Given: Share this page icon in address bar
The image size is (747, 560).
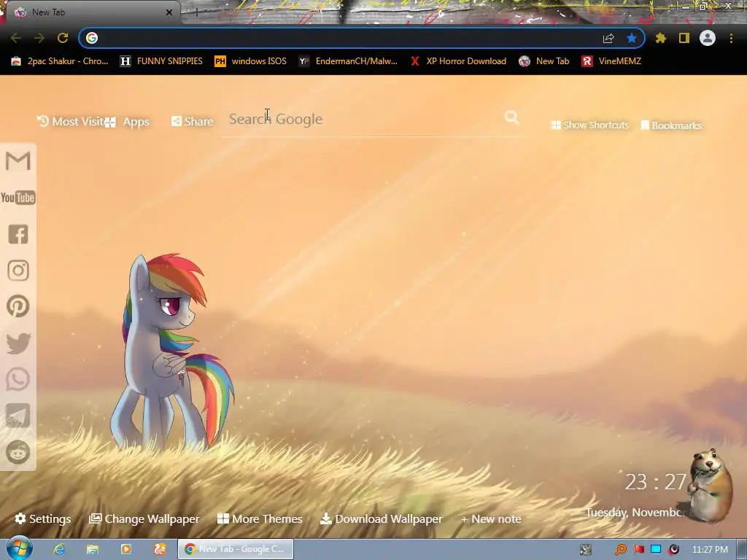Looking at the screenshot, I should pyautogui.click(x=608, y=39).
